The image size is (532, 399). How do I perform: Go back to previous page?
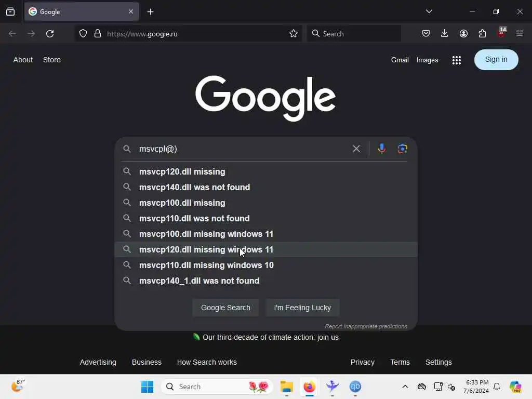tap(12, 34)
